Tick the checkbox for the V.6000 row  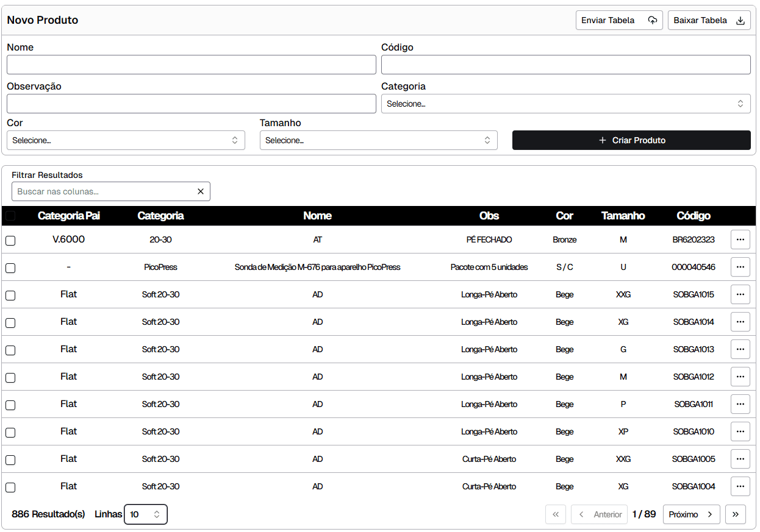(x=10, y=241)
